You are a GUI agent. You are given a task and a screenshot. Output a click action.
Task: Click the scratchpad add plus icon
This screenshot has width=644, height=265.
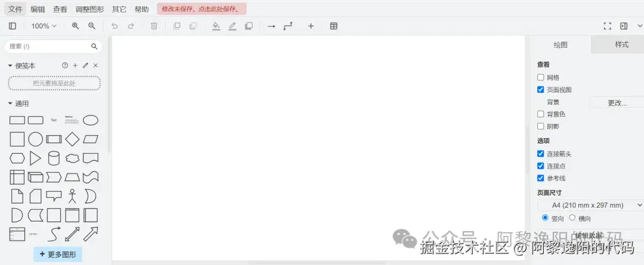(x=75, y=66)
